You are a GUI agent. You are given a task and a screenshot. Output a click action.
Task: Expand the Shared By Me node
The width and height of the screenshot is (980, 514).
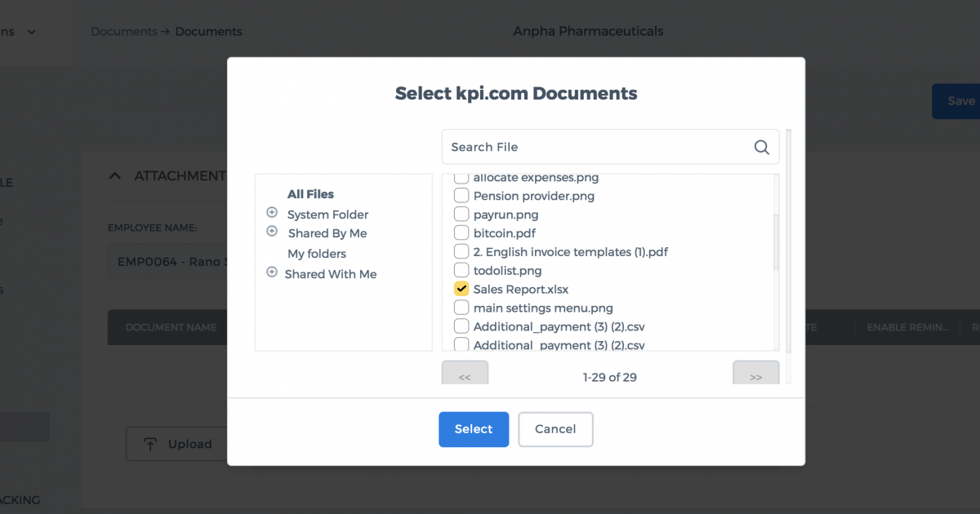pyautogui.click(x=272, y=232)
